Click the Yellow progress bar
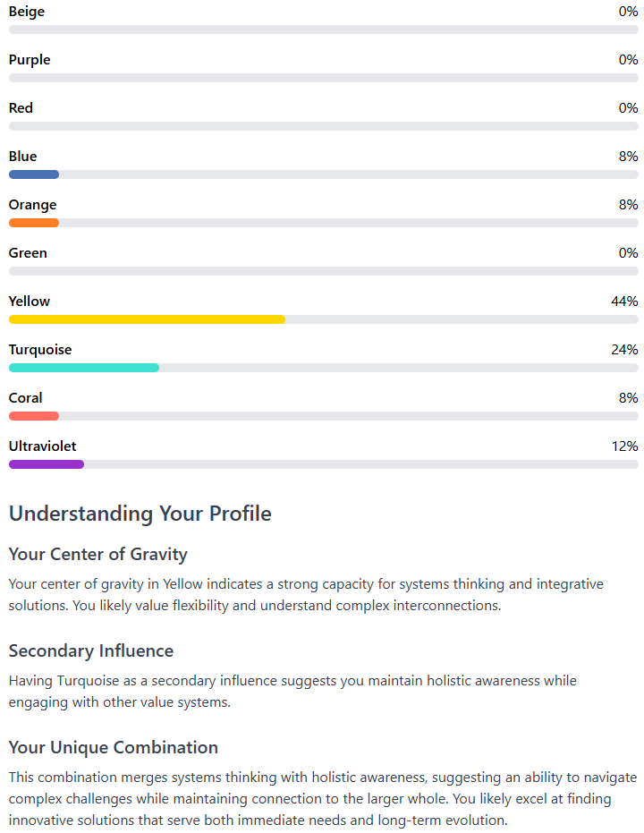The image size is (644, 833). pyautogui.click(x=323, y=319)
